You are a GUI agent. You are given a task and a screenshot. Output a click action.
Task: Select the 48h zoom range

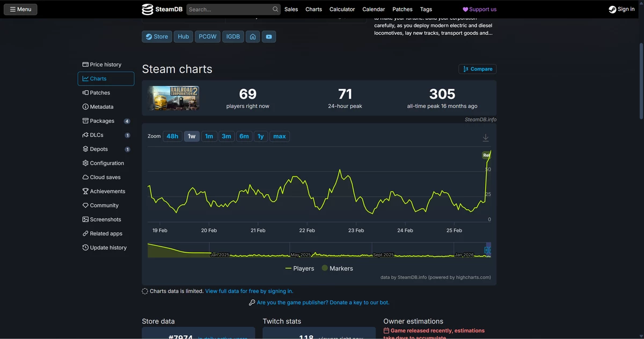click(x=172, y=136)
